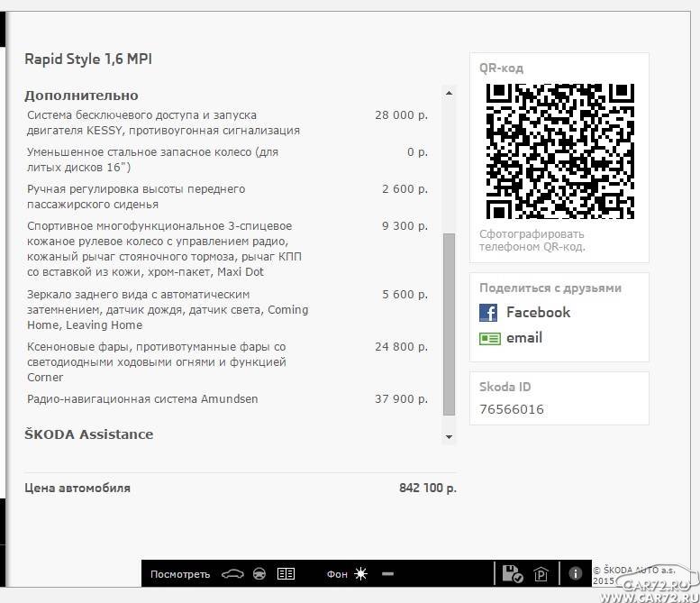Click the Фон label in toolbar
The width and height of the screenshot is (700, 603).
click(x=337, y=574)
